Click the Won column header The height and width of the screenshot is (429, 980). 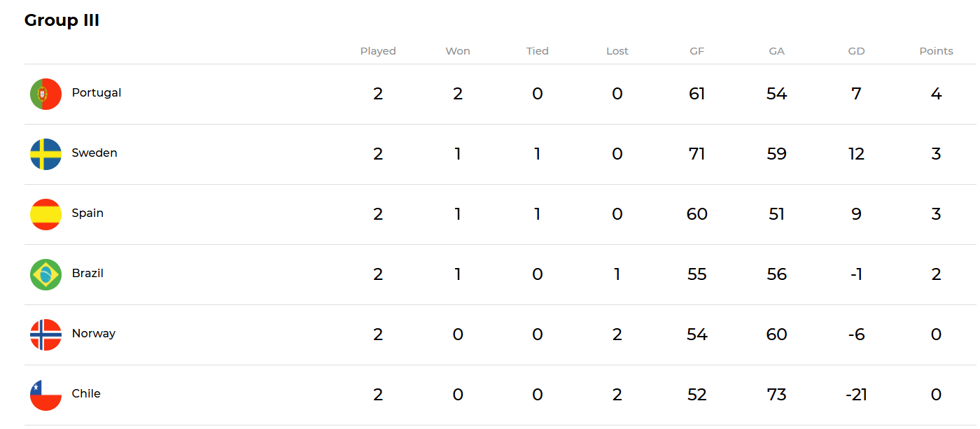(x=458, y=51)
